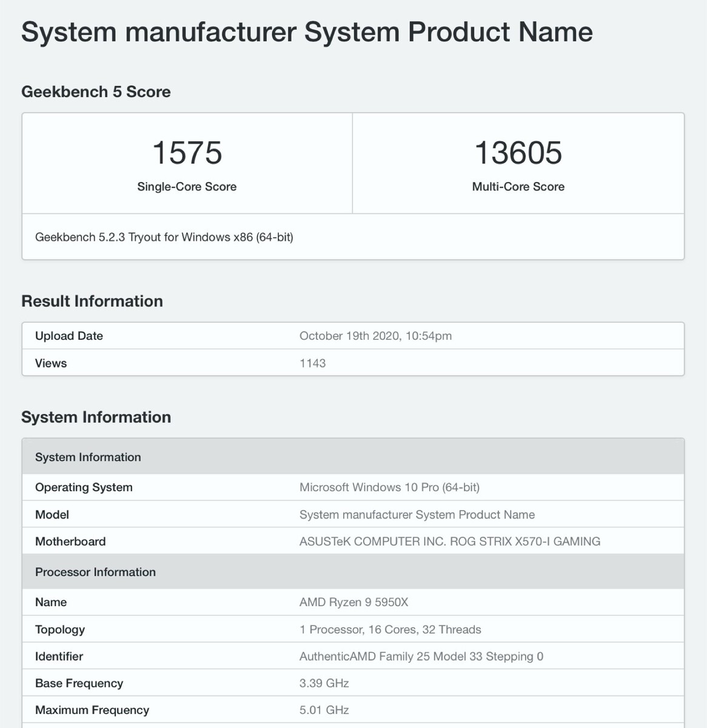The image size is (707, 728).
Task: Click the gray System Information table header
Action: pyautogui.click(x=353, y=457)
